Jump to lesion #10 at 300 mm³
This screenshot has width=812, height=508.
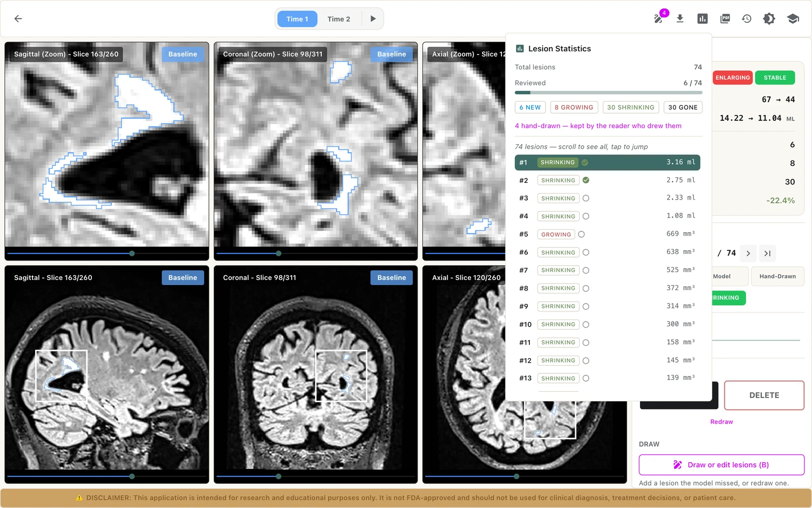tap(607, 324)
